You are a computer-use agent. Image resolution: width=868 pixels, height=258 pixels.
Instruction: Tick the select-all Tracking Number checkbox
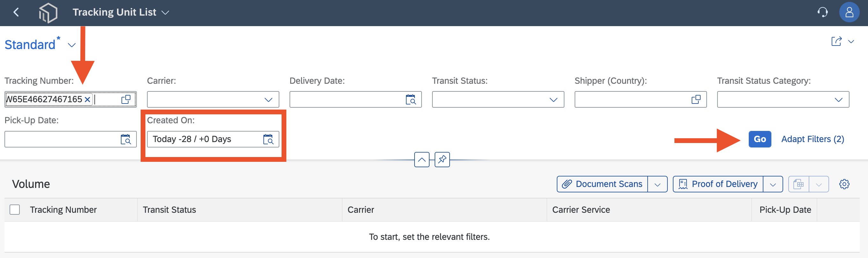(15, 210)
